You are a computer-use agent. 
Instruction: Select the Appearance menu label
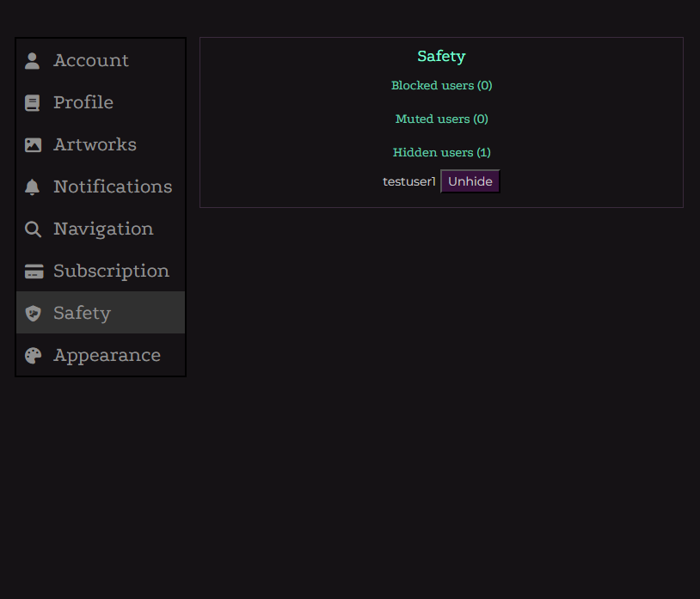pyautogui.click(x=107, y=355)
